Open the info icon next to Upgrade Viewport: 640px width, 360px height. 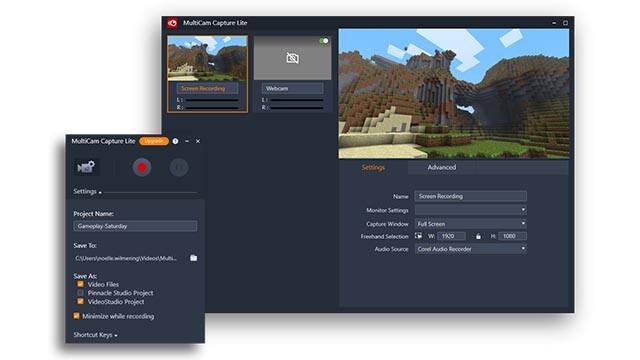click(x=176, y=141)
